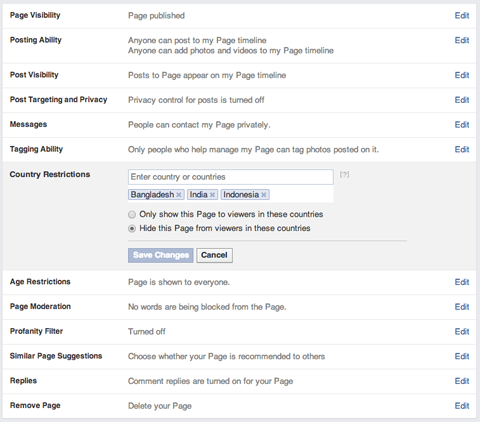The image size is (480, 422).
Task: Click the 'Page published' status text
Action: coord(156,16)
